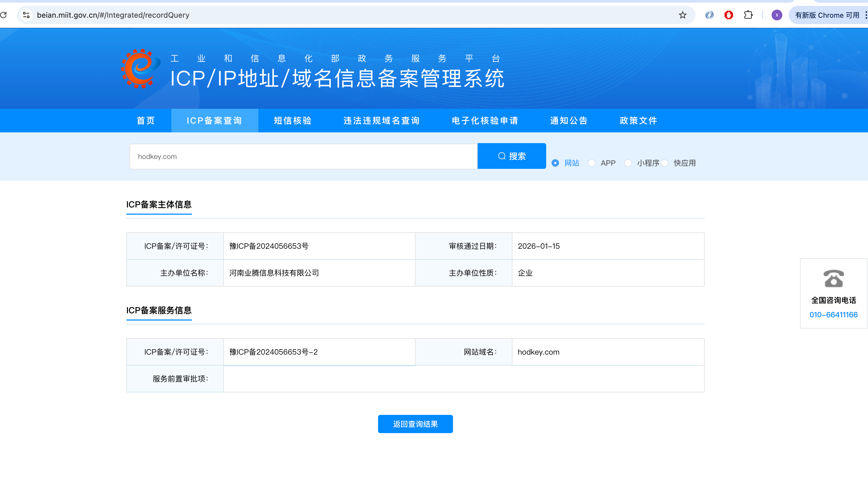This screenshot has height=491, width=868.
Task: Click the hodkey.com search input field
Action: tap(303, 157)
